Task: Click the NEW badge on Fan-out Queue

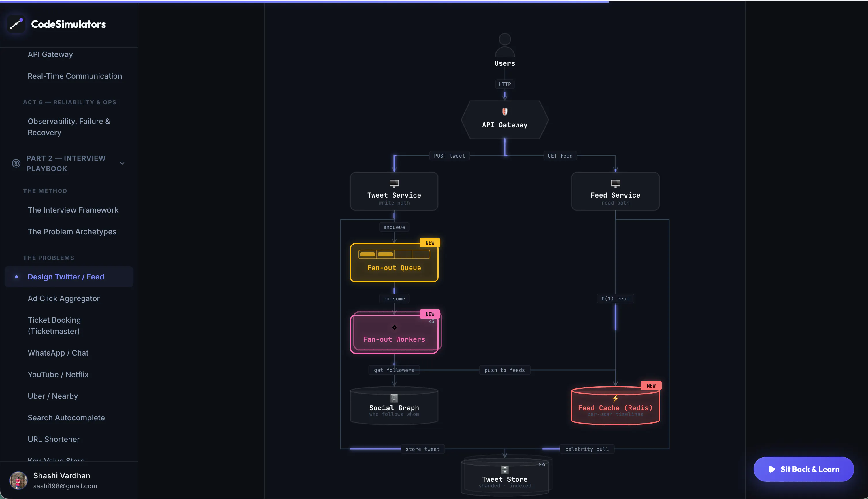Action: [430, 243]
